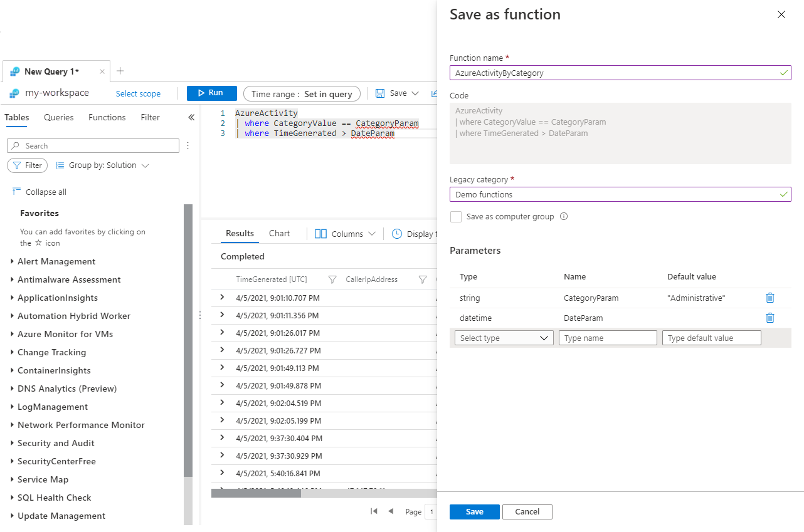Expand the Alert Management tree node
Screen dimensions: 804x532
[x=13, y=261]
